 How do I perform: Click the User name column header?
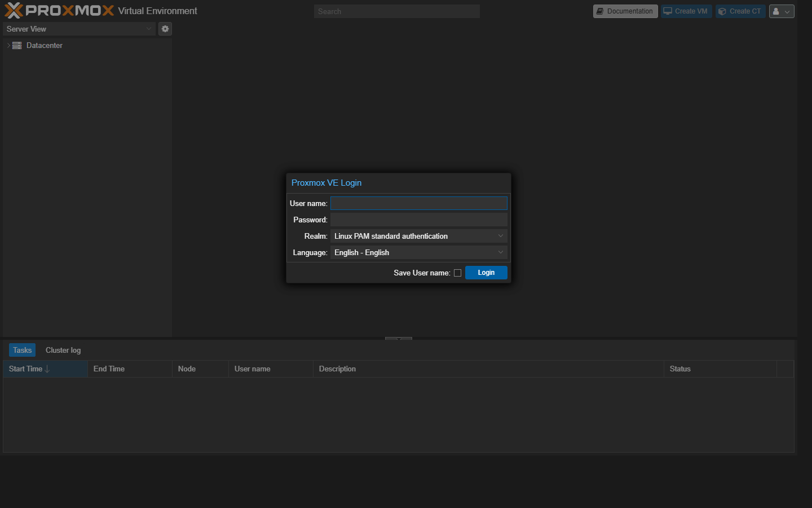pos(271,369)
